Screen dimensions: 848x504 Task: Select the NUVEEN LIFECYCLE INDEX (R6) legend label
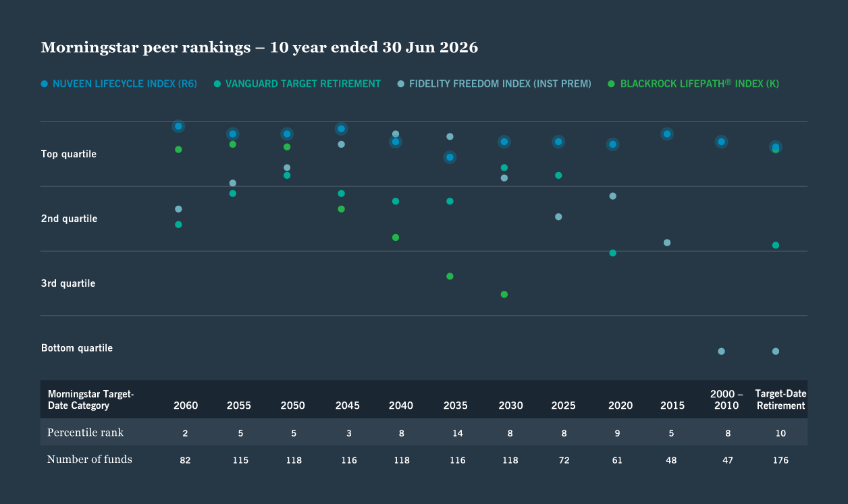point(125,84)
